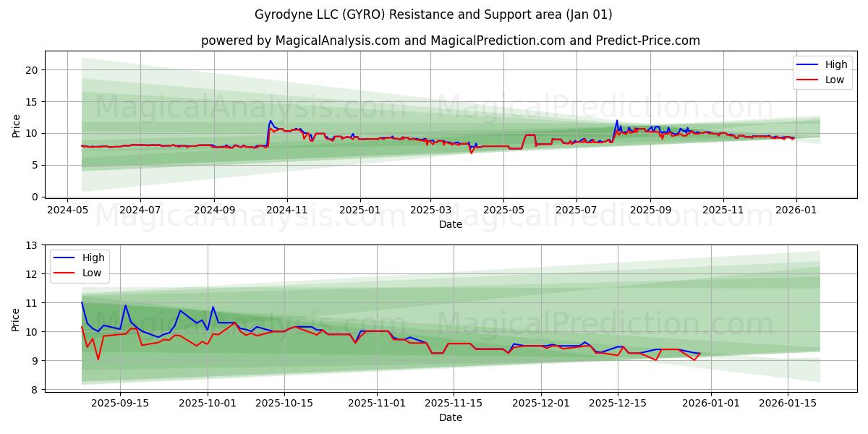The height and width of the screenshot is (434, 868).
Task: Click the 'Price' y-axis label of upper chart
Action: point(16,125)
